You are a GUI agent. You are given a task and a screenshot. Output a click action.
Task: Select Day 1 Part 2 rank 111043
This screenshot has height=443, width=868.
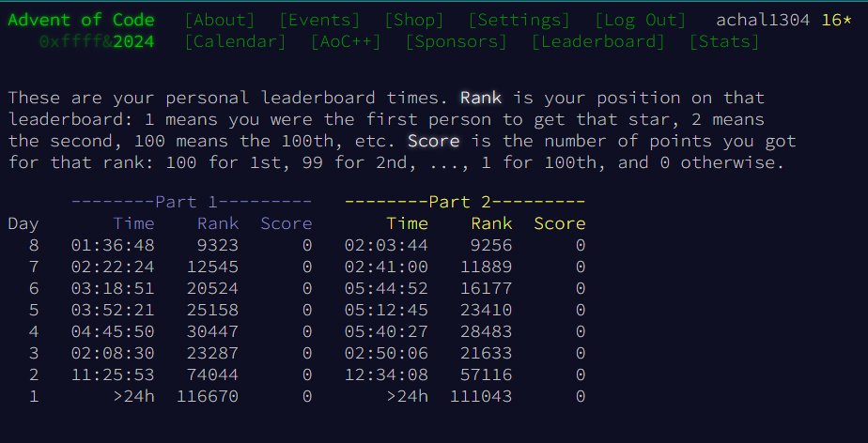(481, 396)
